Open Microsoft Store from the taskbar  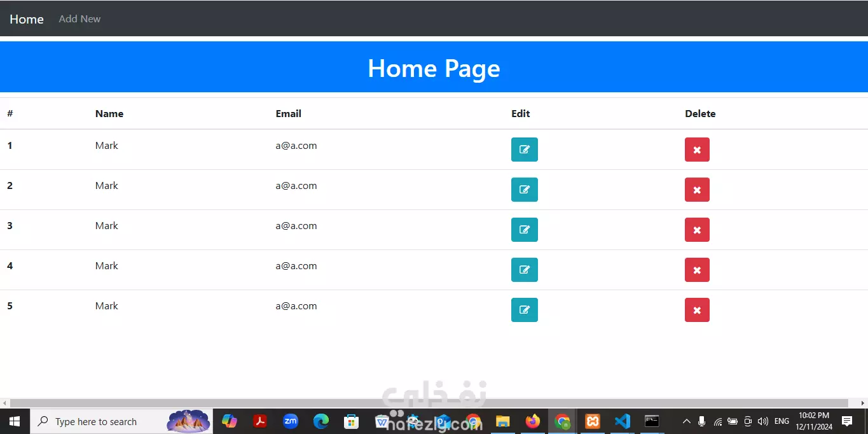click(351, 421)
